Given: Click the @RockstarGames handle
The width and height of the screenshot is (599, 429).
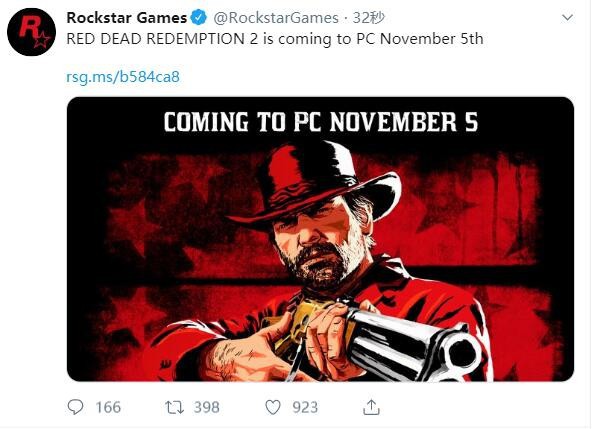Looking at the screenshot, I should pyautogui.click(x=276, y=18).
